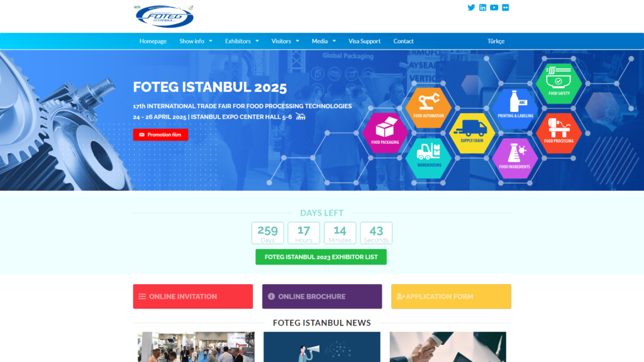
Task: Open the Contact menu item
Action: coord(403,41)
